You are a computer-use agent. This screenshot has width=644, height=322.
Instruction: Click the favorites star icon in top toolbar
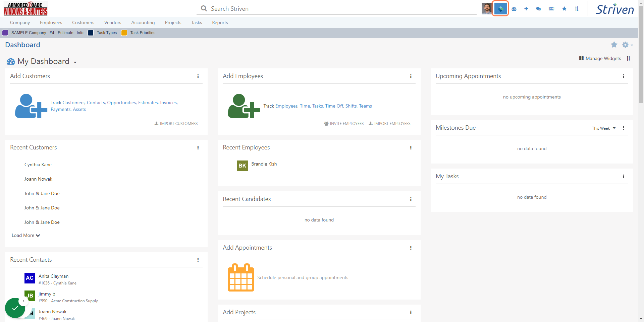pos(564,9)
